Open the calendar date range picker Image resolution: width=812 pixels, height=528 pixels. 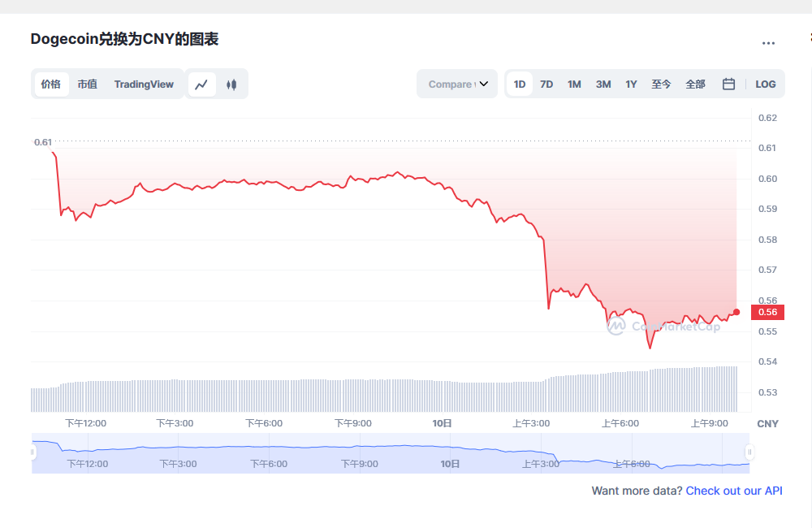[x=728, y=84]
